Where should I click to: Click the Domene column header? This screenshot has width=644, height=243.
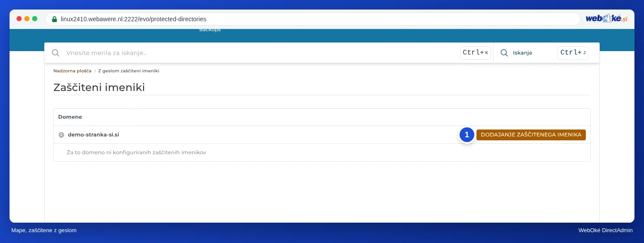(70, 117)
